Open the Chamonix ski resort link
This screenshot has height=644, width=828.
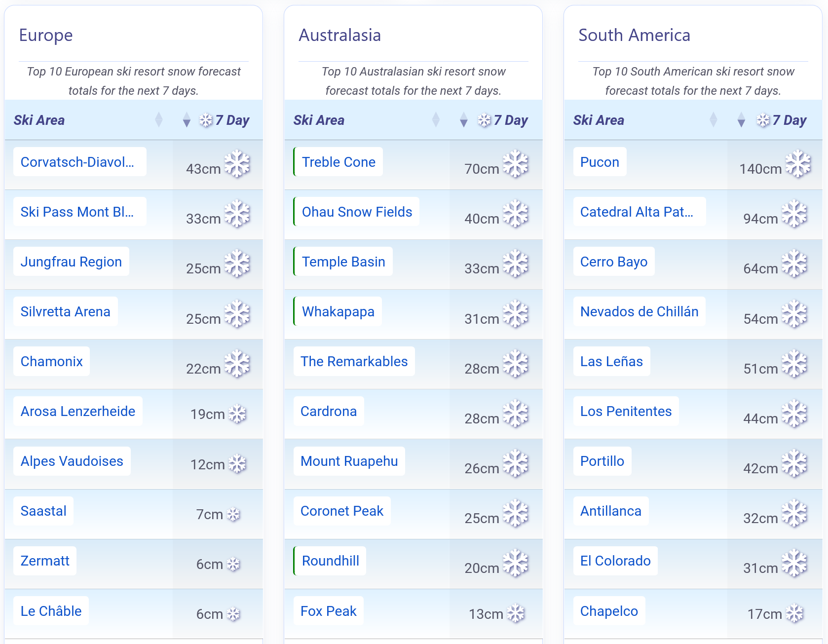52,361
